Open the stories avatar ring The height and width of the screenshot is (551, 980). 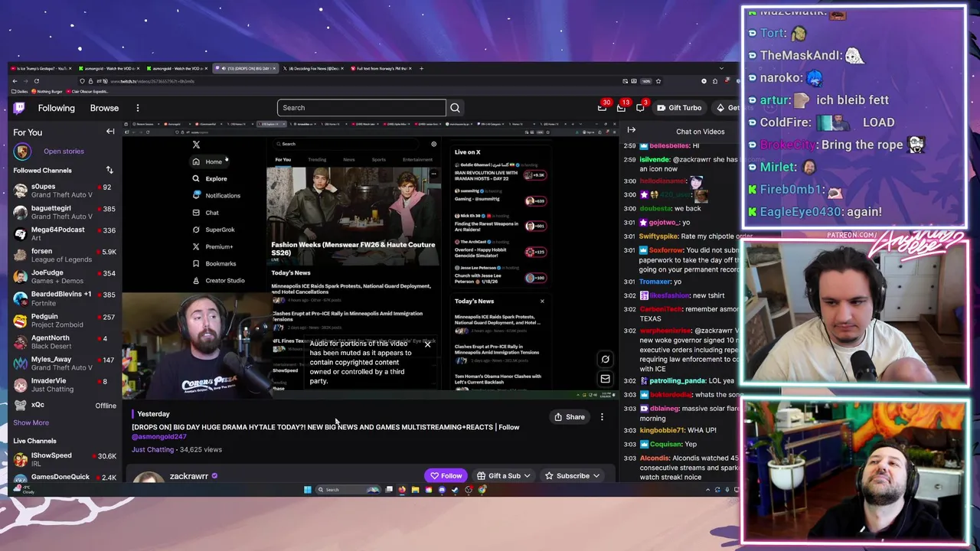pos(22,152)
